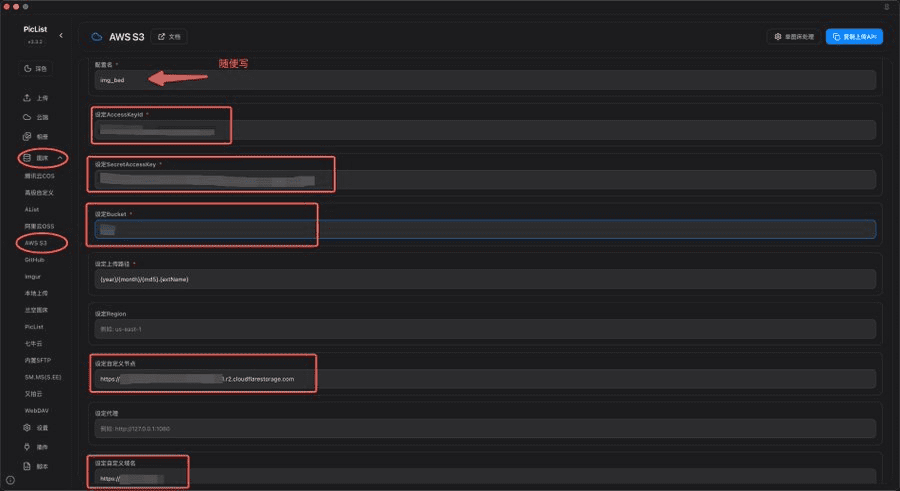Click the single picbed processing button
The image size is (900, 491).
794,37
